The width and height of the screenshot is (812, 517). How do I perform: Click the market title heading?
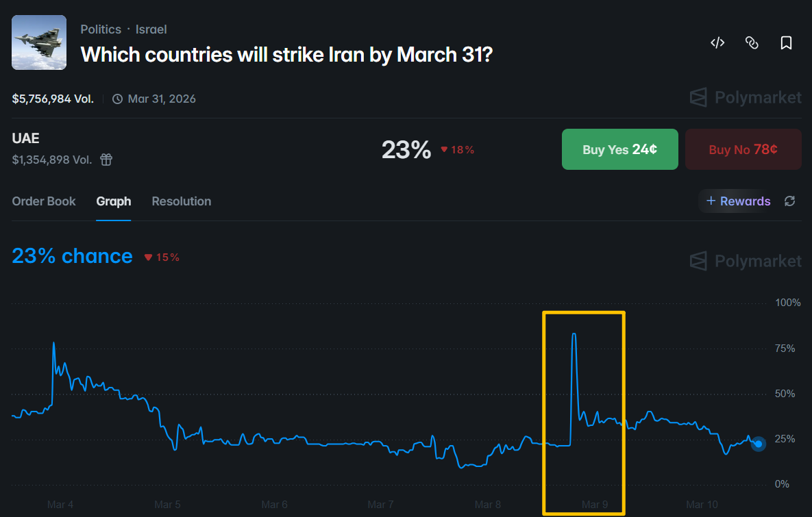286,54
